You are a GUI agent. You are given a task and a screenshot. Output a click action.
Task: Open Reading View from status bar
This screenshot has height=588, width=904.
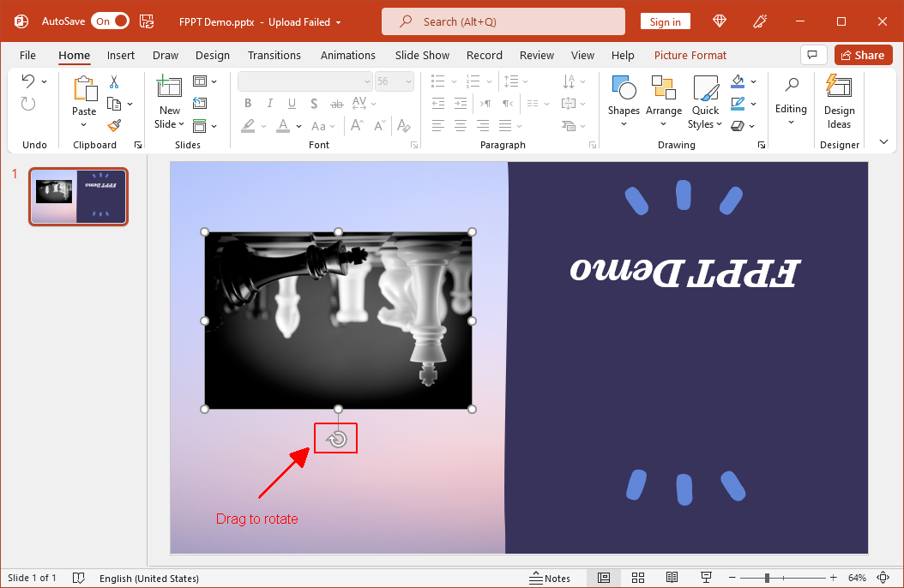[672, 578]
